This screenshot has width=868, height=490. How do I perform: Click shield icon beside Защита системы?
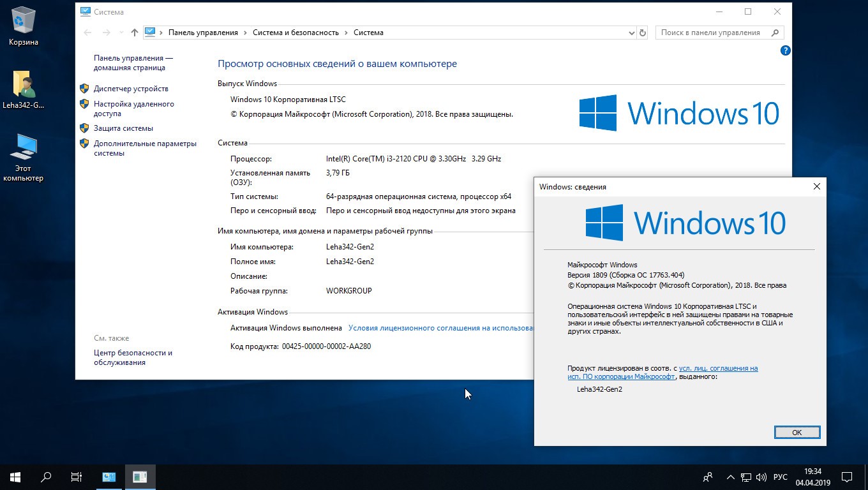(84, 128)
